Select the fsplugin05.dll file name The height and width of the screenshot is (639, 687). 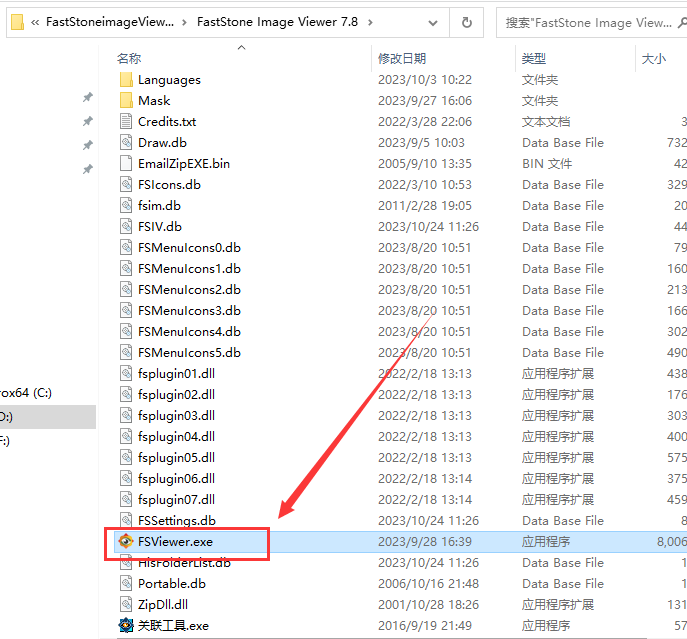tap(176, 458)
